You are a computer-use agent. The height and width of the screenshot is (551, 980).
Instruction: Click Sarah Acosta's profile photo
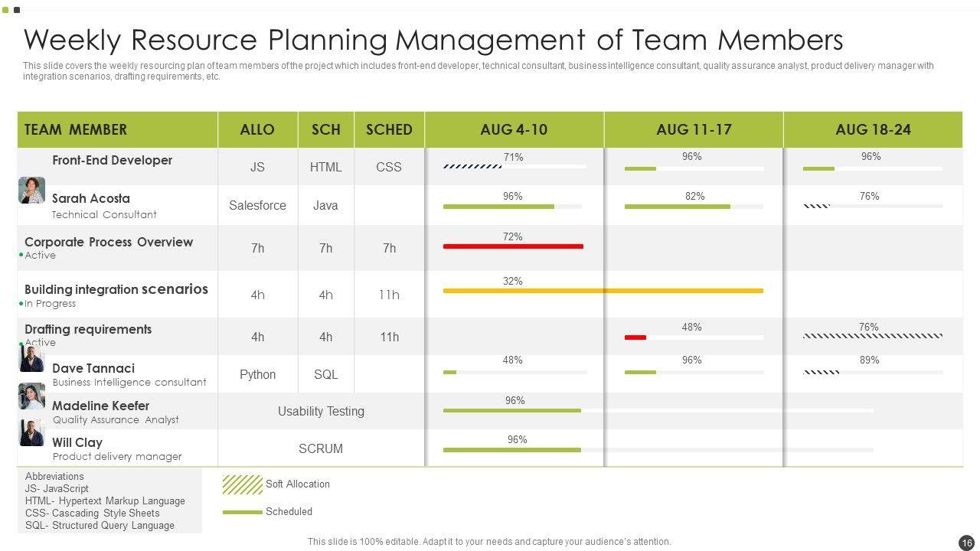[x=31, y=191]
